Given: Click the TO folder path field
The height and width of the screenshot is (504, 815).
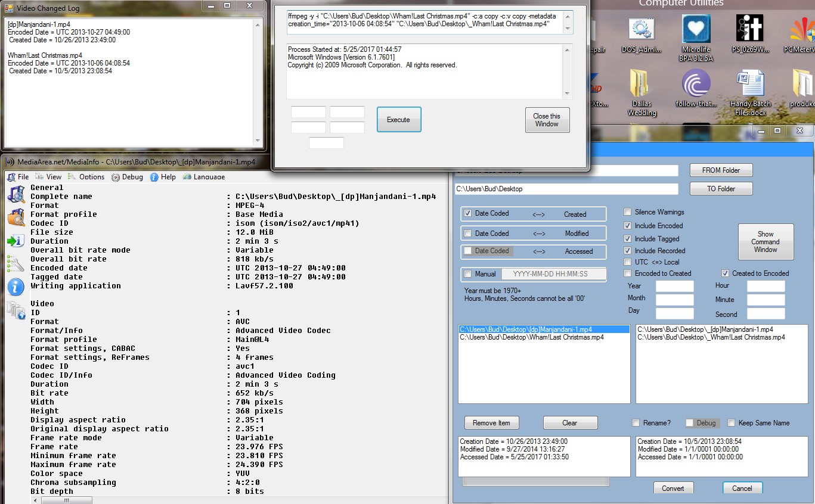Looking at the screenshot, I should click(566, 189).
